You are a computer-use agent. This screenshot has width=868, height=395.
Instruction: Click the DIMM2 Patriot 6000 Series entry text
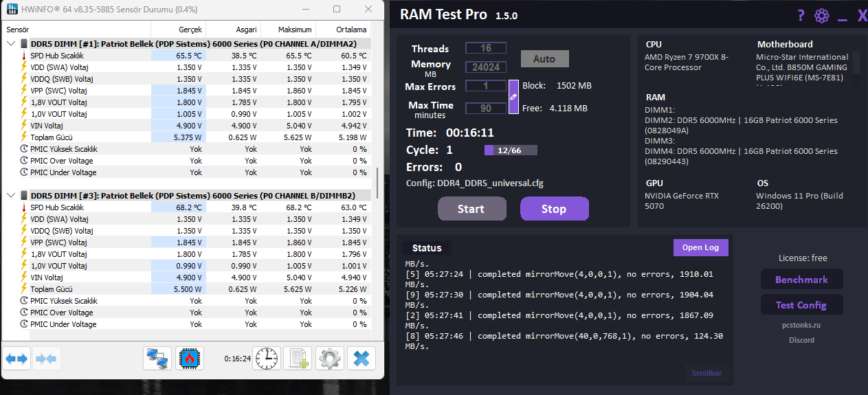point(742,125)
